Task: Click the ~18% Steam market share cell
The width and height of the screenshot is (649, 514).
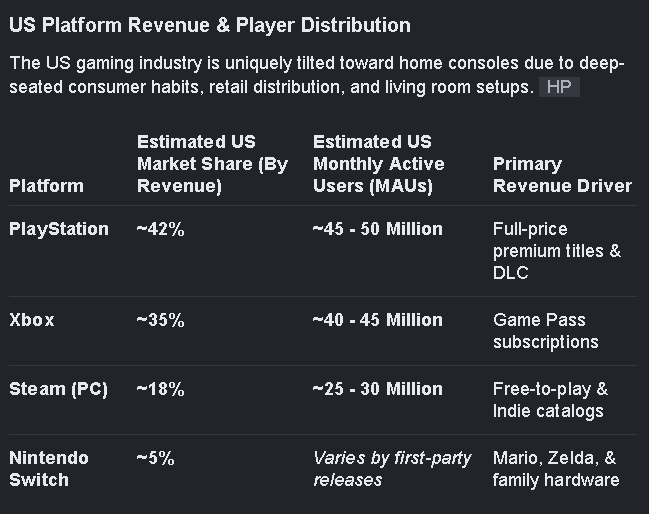Action: point(161,389)
